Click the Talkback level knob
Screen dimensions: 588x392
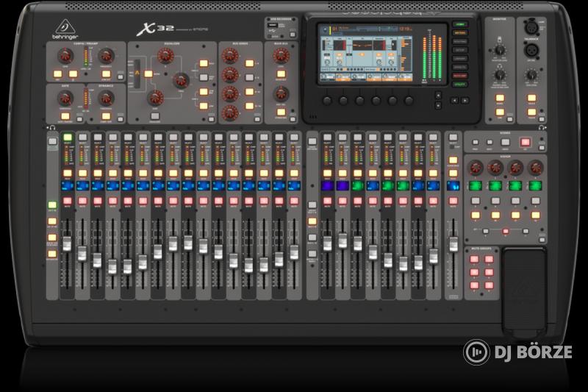tap(531, 74)
